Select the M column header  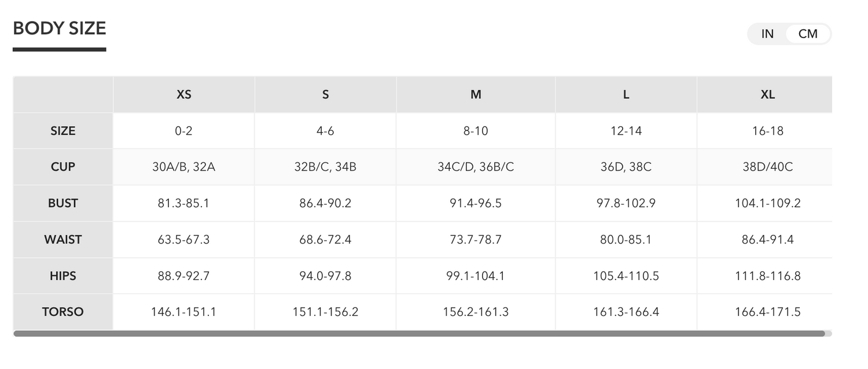click(x=476, y=94)
